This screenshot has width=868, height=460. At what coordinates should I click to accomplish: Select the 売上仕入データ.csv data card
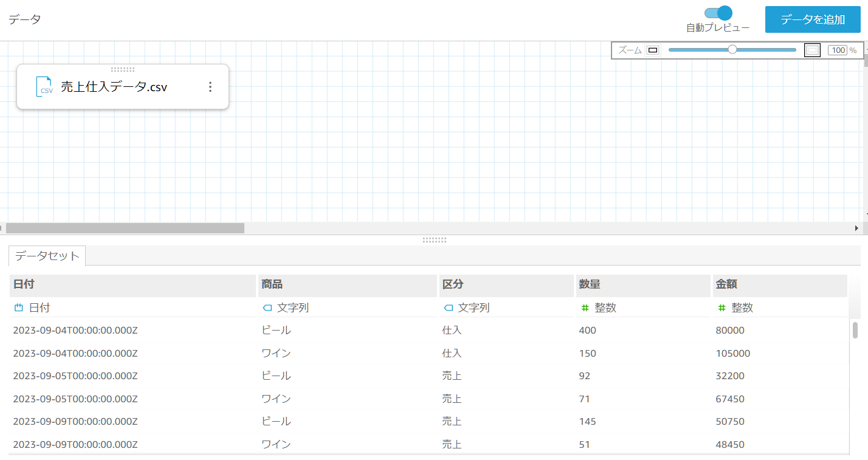(x=123, y=87)
